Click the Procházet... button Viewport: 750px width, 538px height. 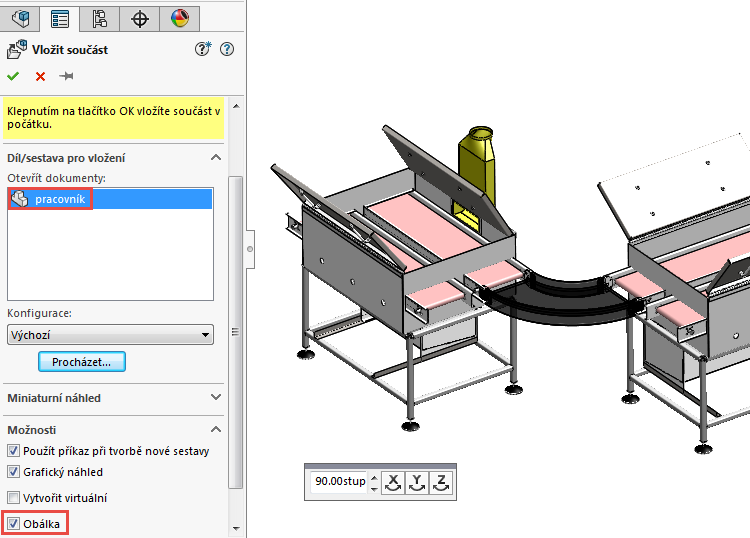tap(82, 362)
